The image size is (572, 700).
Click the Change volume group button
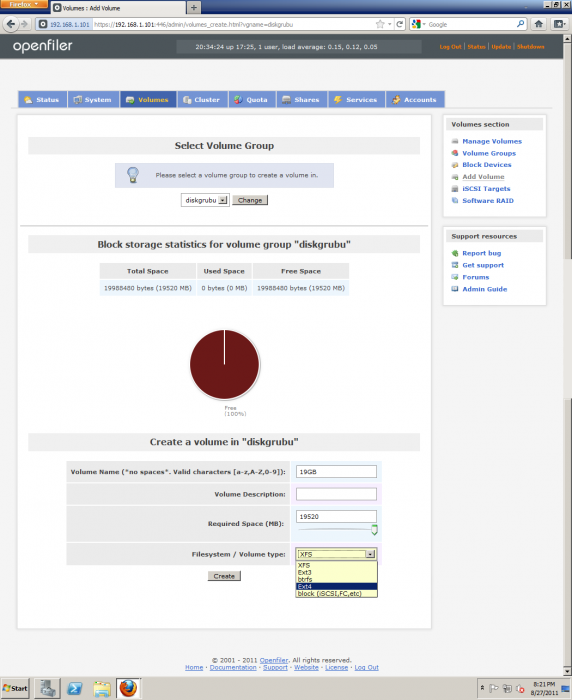click(250, 200)
